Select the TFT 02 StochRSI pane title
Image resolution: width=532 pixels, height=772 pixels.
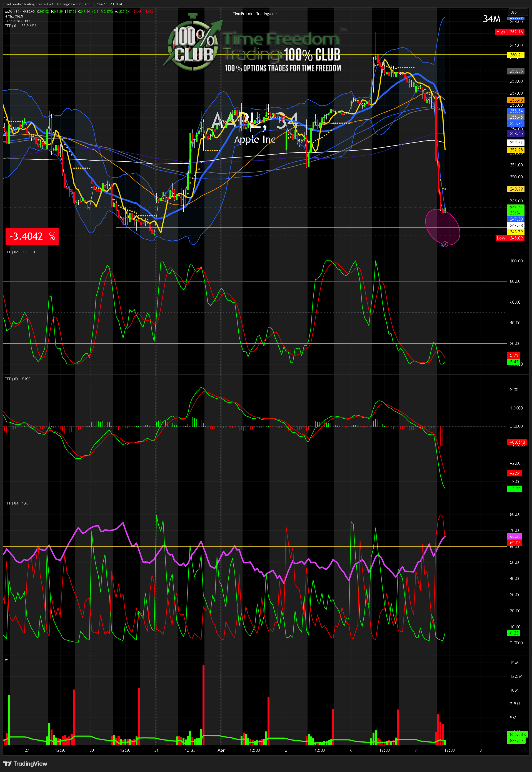click(20, 252)
